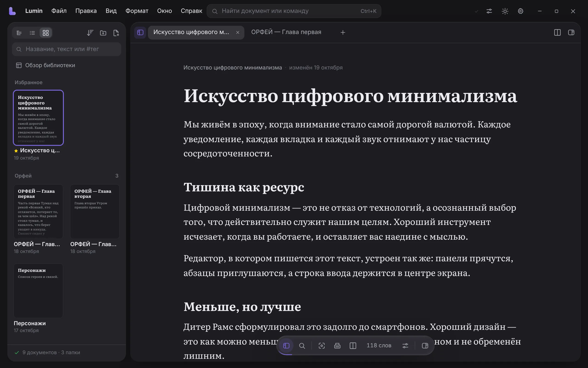Viewport: 588px width, 368px height.
Task: Open the Персонажи thumbnail card
Action: [x=38, y=290]
